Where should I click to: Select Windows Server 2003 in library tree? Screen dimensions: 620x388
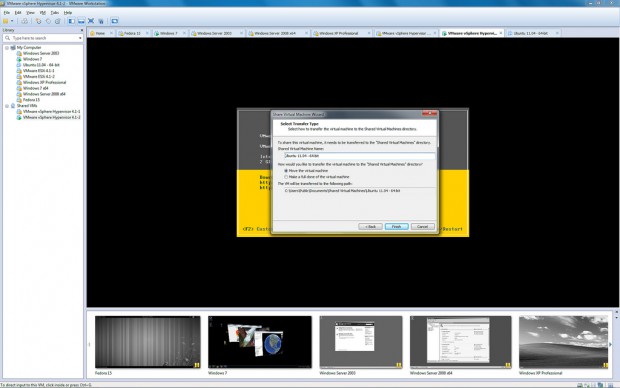point(41,53)
